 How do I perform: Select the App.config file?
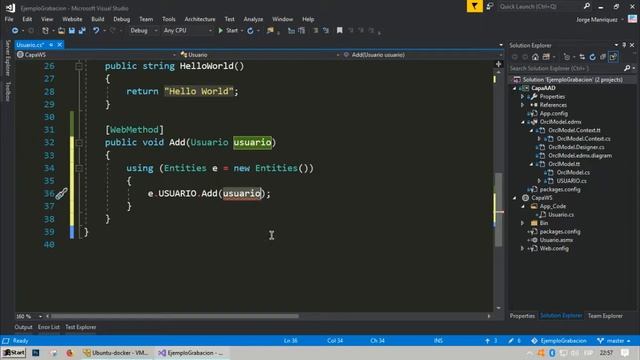point(553,113)
